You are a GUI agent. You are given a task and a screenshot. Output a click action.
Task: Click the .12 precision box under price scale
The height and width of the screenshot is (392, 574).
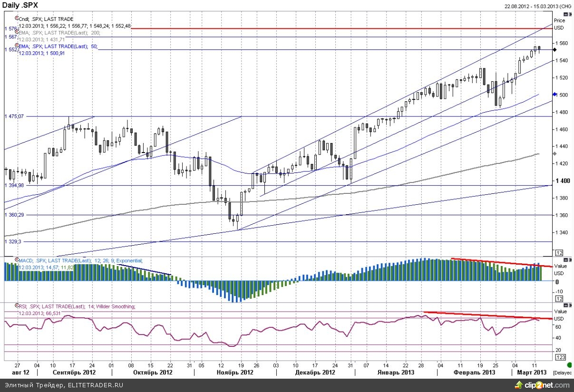(559, 253)
